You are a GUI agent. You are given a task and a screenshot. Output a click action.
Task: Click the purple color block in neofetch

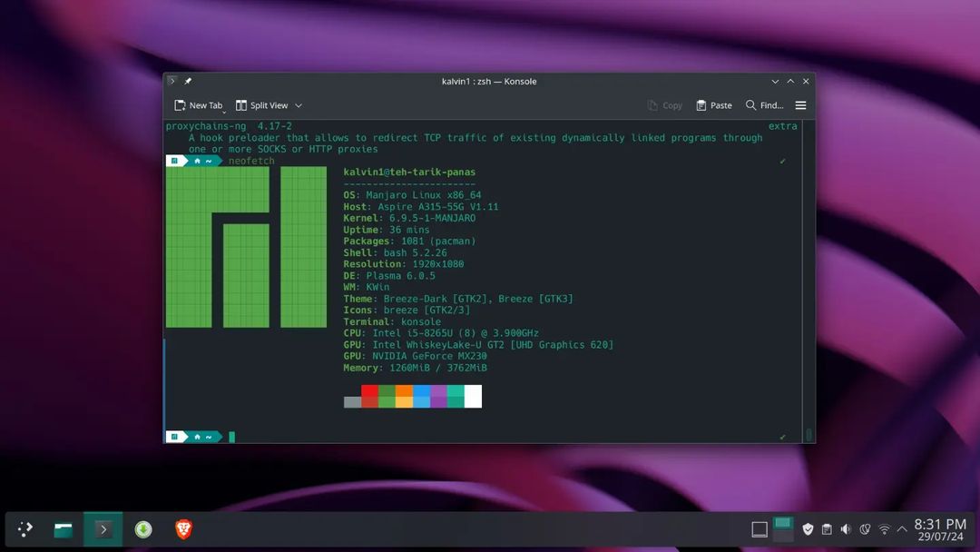pos(439,397)
